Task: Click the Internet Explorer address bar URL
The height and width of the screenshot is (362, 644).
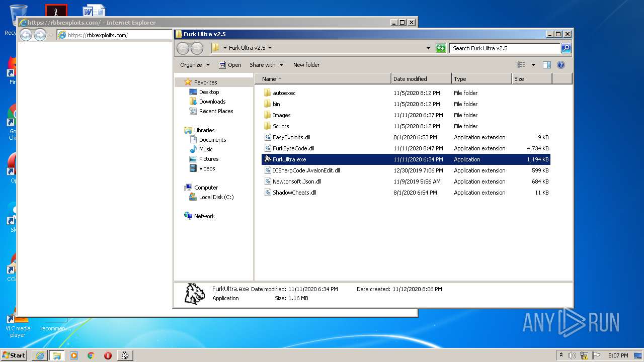Action: click(98, 35)
